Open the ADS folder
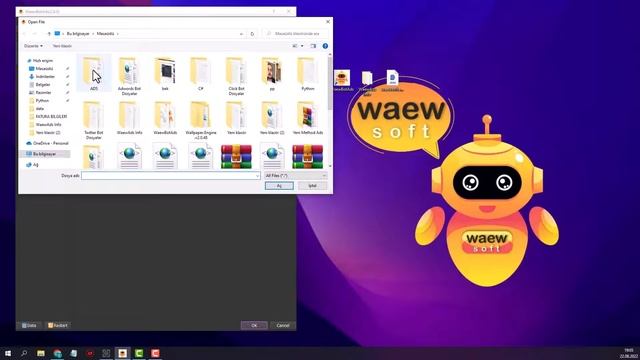Screen dimensions: 640x360 pyautogui.click(x=93, y=73)
